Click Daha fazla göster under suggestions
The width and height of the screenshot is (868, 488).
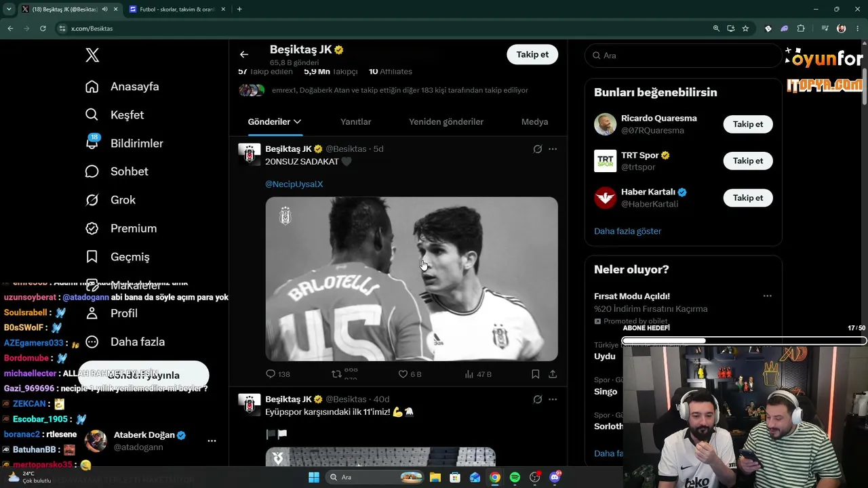point(627,231)
